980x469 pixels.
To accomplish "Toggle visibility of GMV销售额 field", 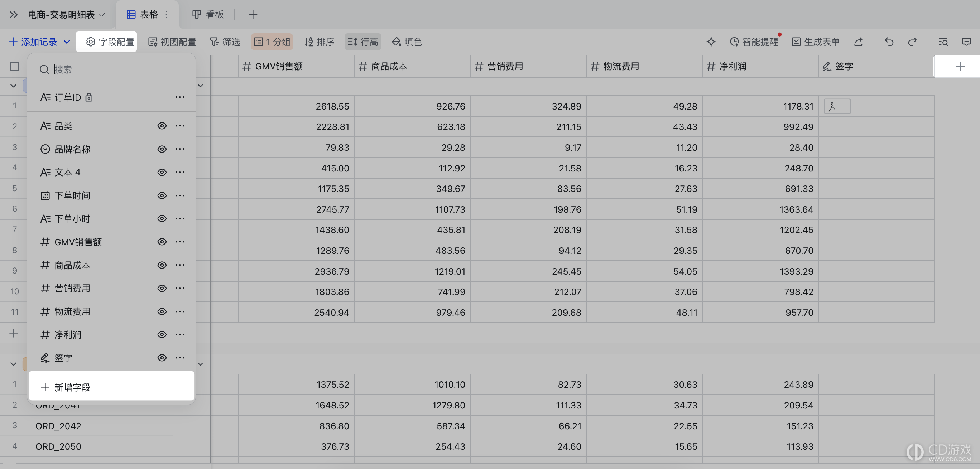I will pyautogui.click(x=162, y=242).
